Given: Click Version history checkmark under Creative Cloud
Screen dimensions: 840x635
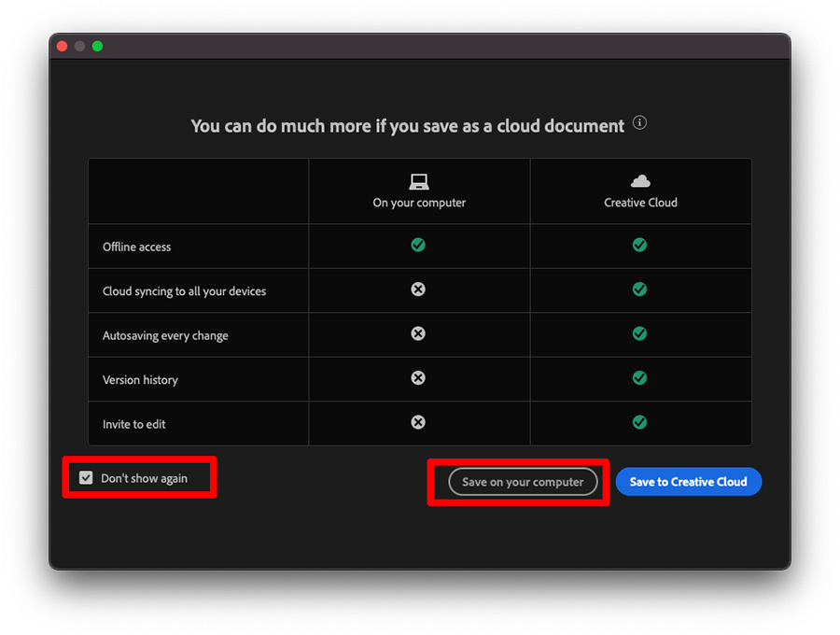Looking at the screenshot, I should [639, 378].
